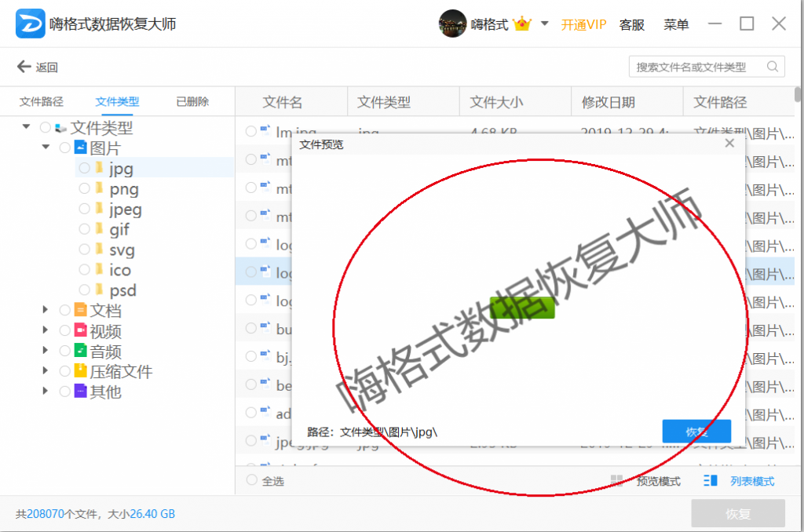Click the back arrow icon
Image resolution: width=804 pixels, height=532 pixels.
click(x=24, y=67)
